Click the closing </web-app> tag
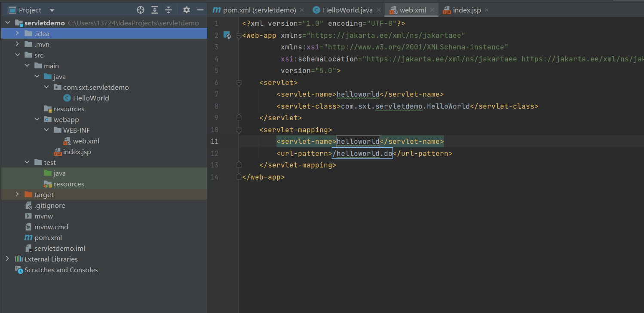The image size is (644, 313). point(263,177)
